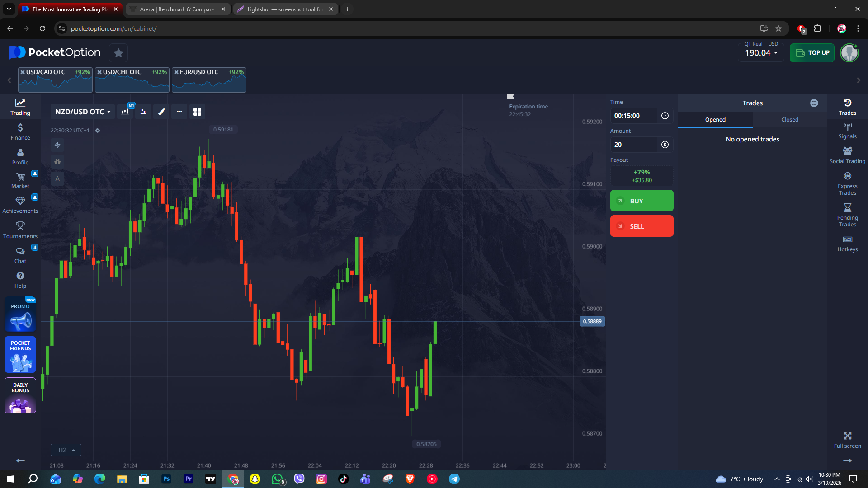Open the chart type selector icon
868x488 pixels.
coord(125,112)
